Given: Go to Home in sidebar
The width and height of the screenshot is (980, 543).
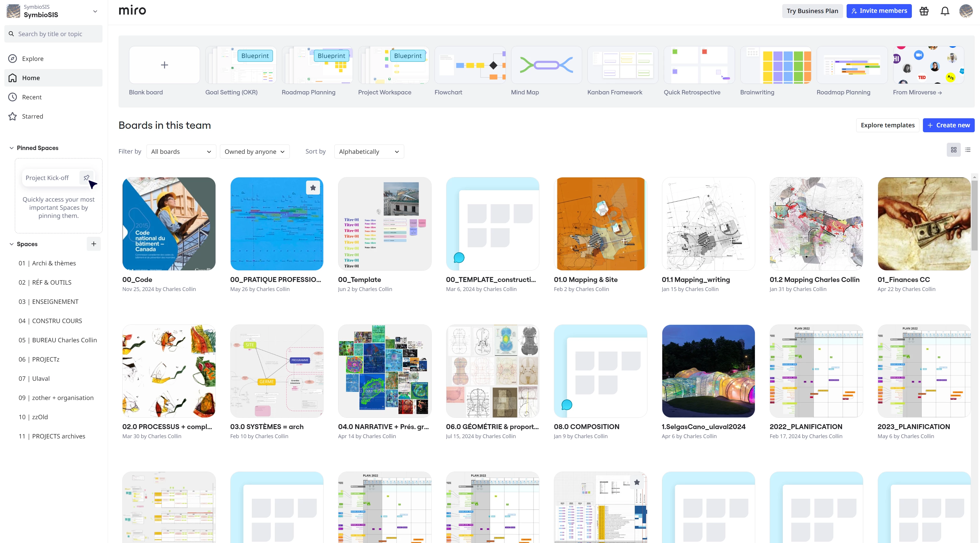Looking at the screenshot, I should 53,77.
